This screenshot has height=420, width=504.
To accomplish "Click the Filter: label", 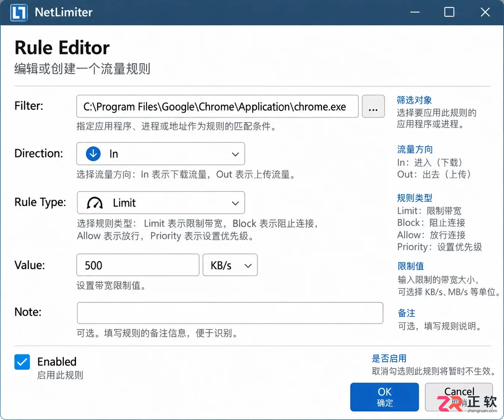I will (x=29, y=106).
